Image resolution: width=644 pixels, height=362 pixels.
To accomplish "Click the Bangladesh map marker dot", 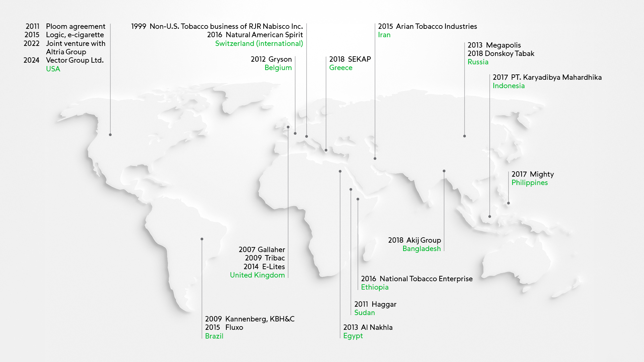I will (444, 171).
